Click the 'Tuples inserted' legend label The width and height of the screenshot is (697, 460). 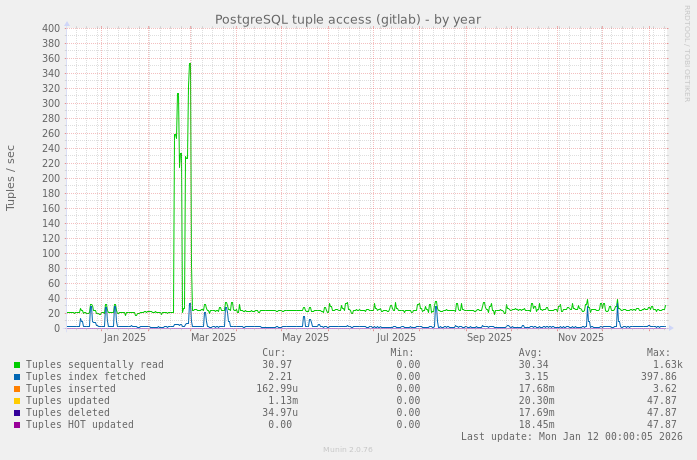71,388
